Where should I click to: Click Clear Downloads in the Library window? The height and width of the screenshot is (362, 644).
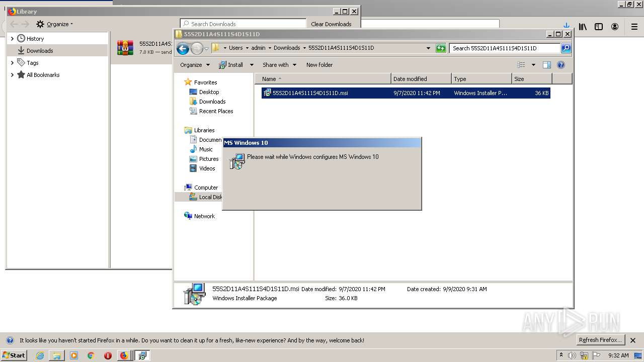tap(331, 24)
